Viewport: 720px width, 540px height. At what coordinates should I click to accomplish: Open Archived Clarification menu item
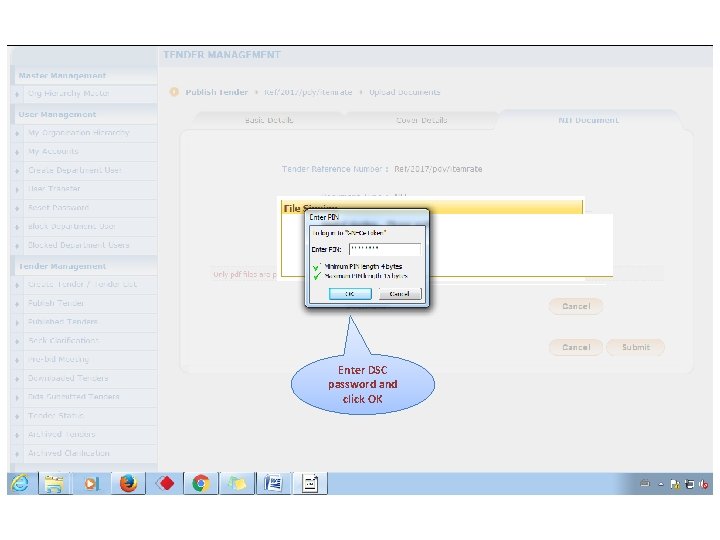coord(69,453)
